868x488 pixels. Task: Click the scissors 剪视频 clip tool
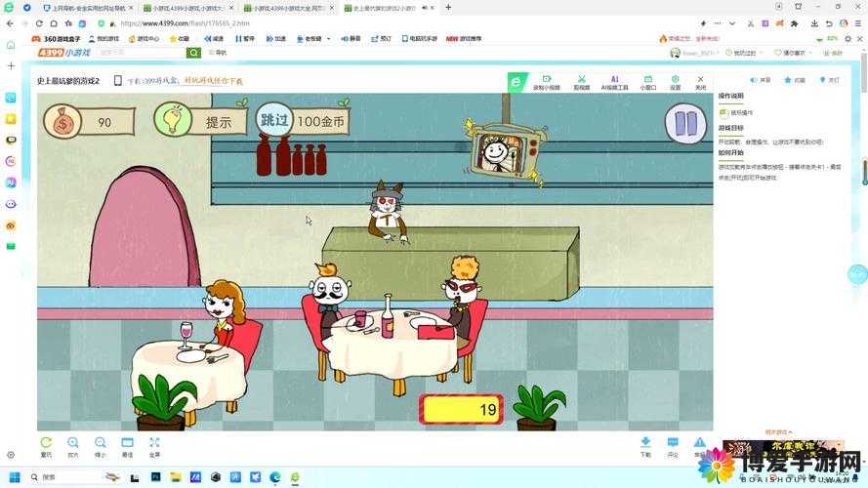click(581, 82)
